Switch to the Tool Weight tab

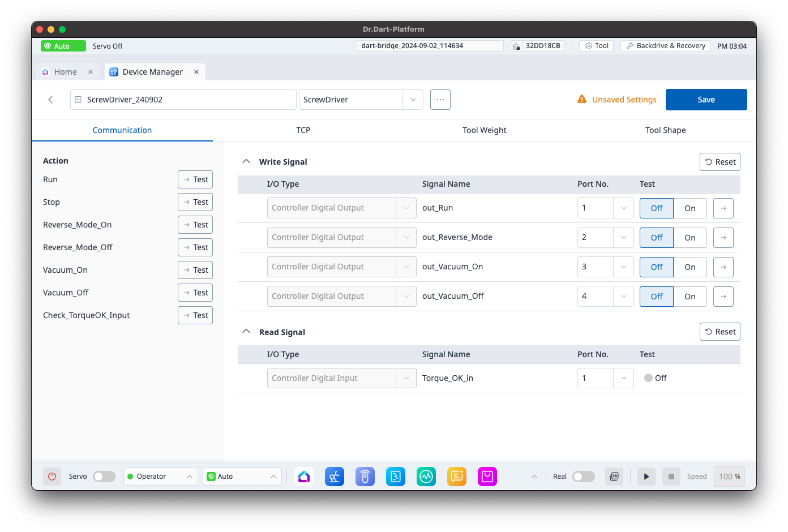(x=484, y=130)
